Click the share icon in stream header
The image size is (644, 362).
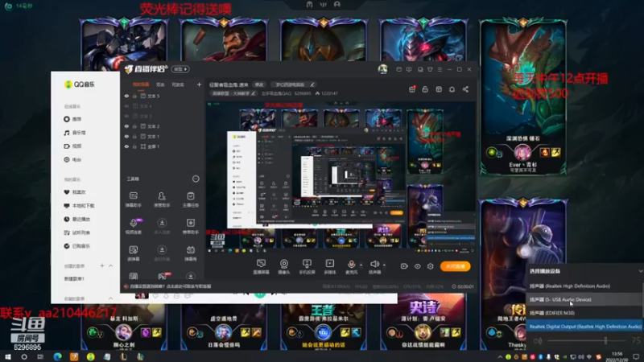[465, 89]
